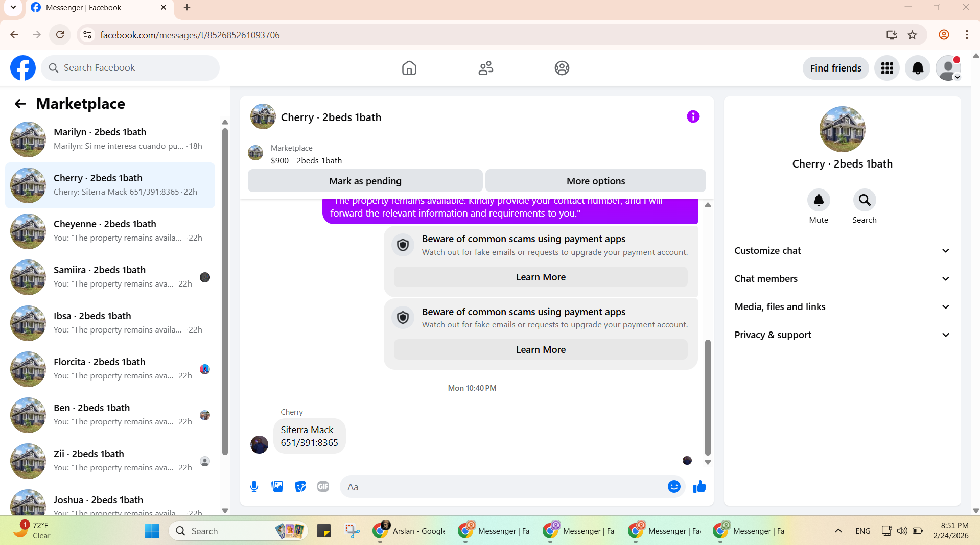Send a thumbs up like
This screenshot has height=545, width=980.
point(699,487)
